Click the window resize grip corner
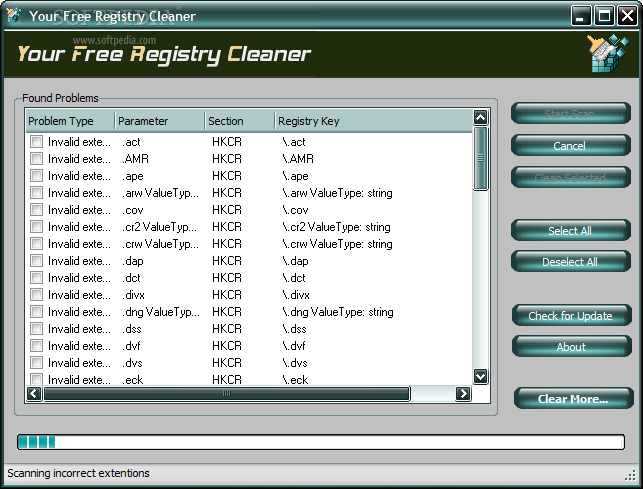Screen dimensions: 643x489 click(630, 476)
